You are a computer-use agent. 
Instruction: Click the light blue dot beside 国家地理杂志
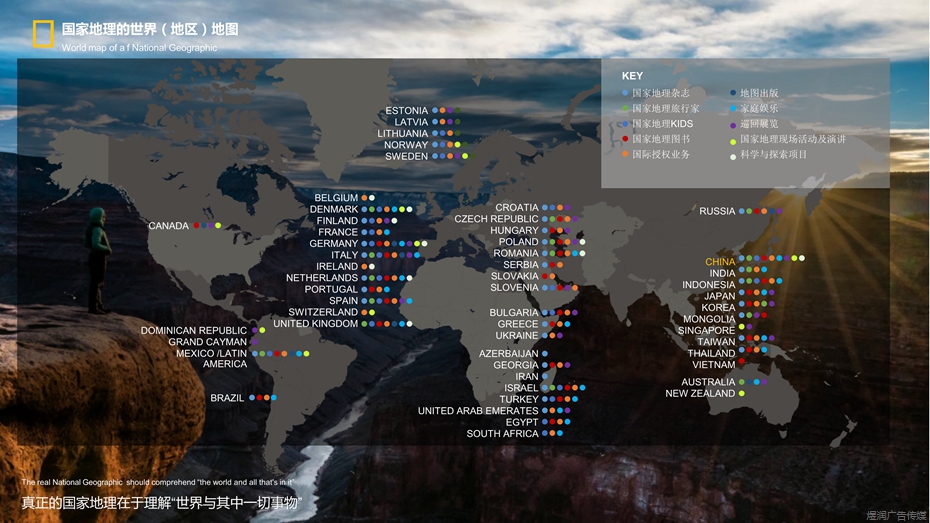click(625, 93)
